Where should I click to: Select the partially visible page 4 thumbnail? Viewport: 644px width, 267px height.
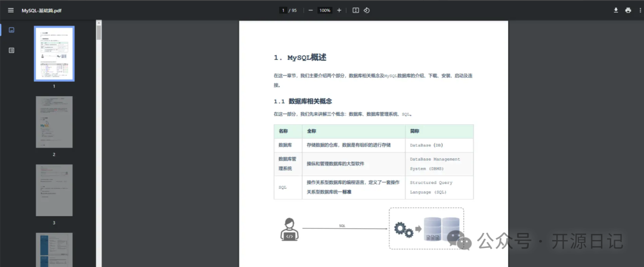click(x=54, y=250)
